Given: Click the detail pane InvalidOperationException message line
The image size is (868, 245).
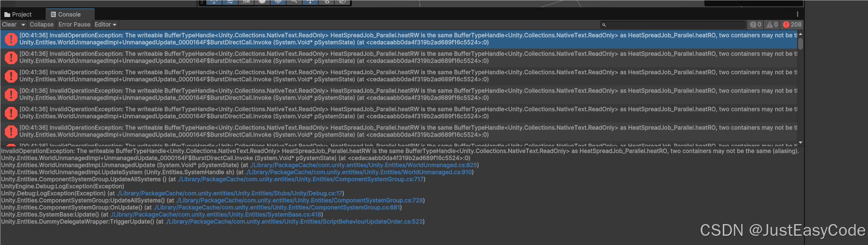Looking at the screenshot, I should point(400,151).
